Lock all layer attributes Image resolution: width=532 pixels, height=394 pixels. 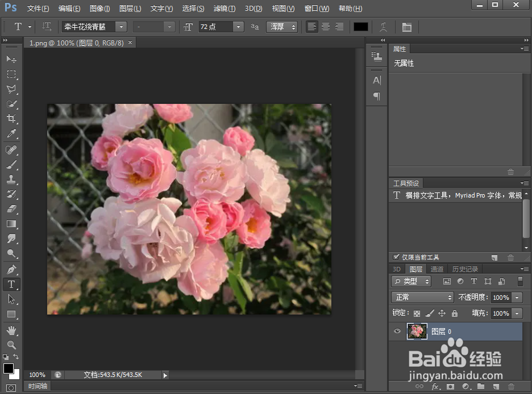pos(455,313)
